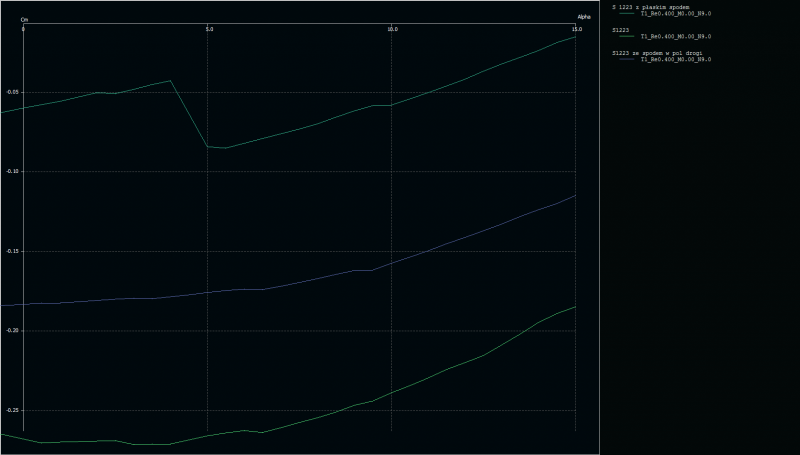Click the "Alpha" horizontal axis title
This screenshot has width=800, height=455.
tap(584, 17)
